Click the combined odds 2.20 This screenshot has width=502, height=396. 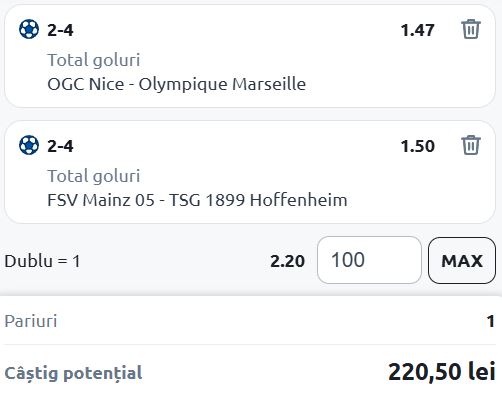click(287, 261)
